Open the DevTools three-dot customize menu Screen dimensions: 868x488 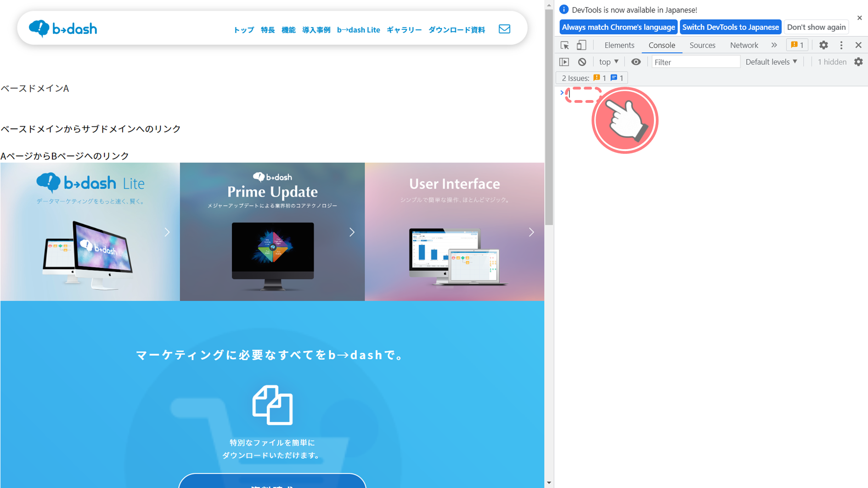(841, 45)
